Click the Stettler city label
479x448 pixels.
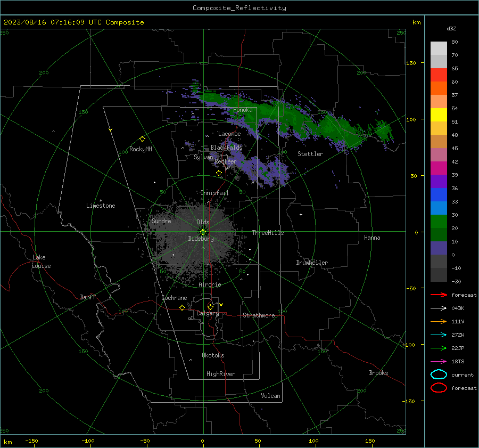click(310, 154)
